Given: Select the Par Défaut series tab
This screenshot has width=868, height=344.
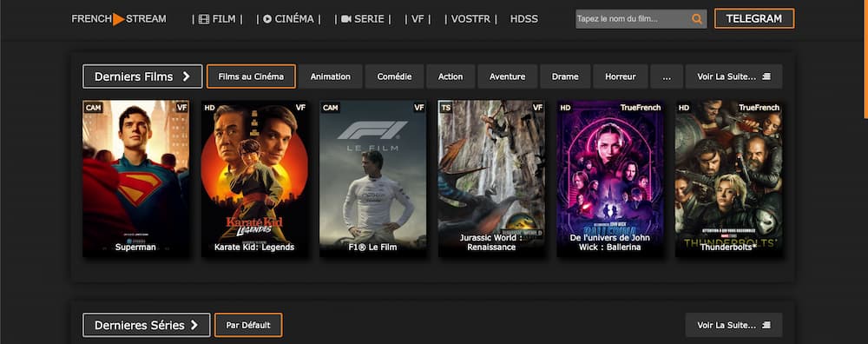Looking at the screenshot, I should point(248,325).
